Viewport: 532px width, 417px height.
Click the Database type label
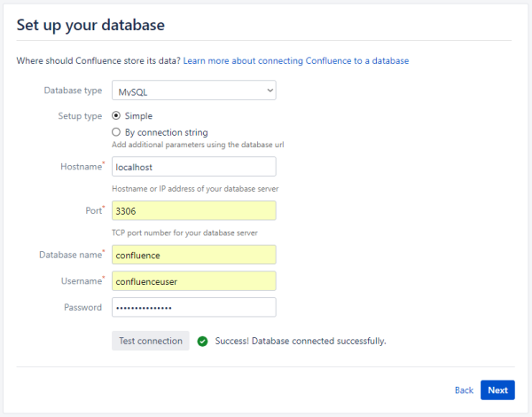pos(72,90)
